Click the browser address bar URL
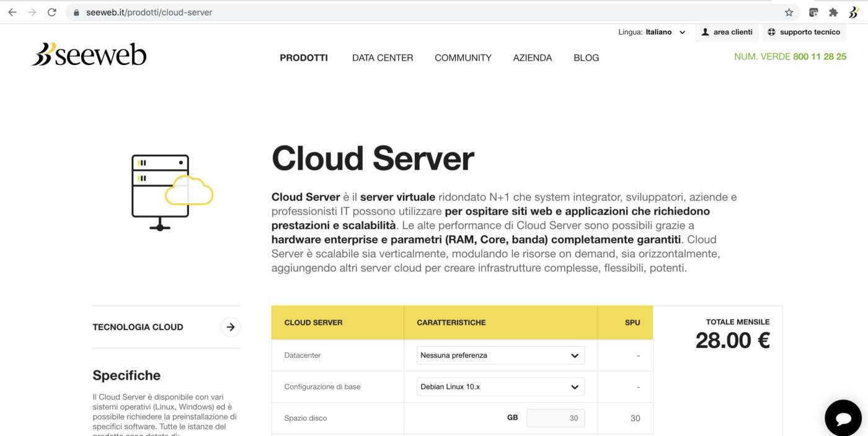Image resolution: width=868 pixels, height=436 pixels. coord(149,12)
